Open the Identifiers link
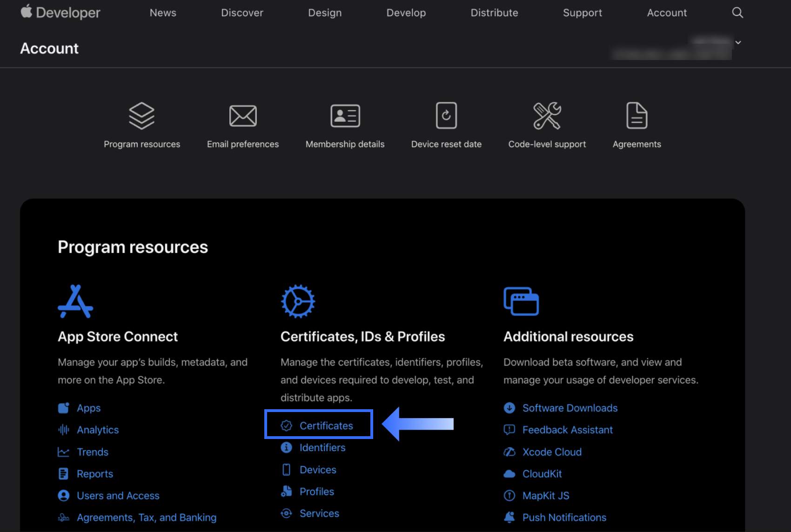The image size is (791, 532). click(322, 447)
